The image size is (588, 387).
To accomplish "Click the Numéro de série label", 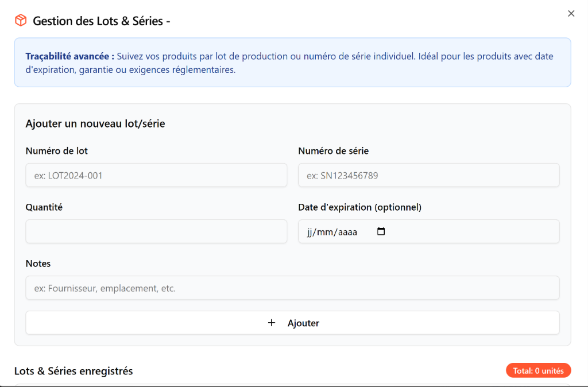I will point(334,151).
